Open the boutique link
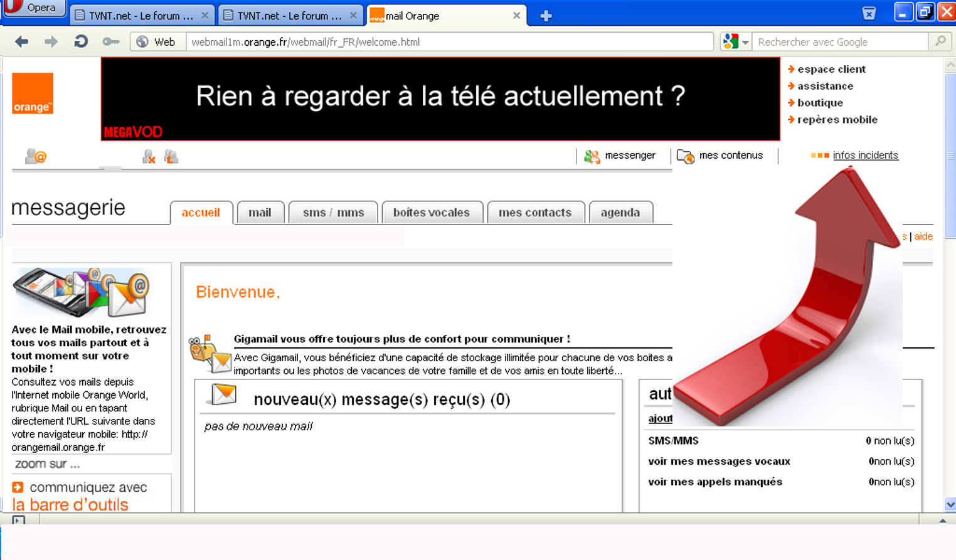 point(820,103)
